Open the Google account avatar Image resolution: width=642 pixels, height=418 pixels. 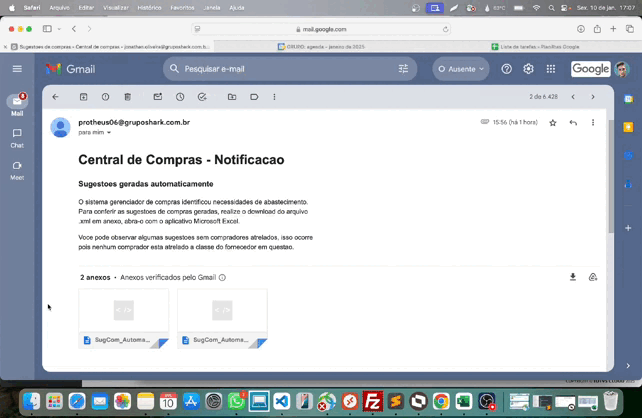pyautogui.click(x=622, y=69)
